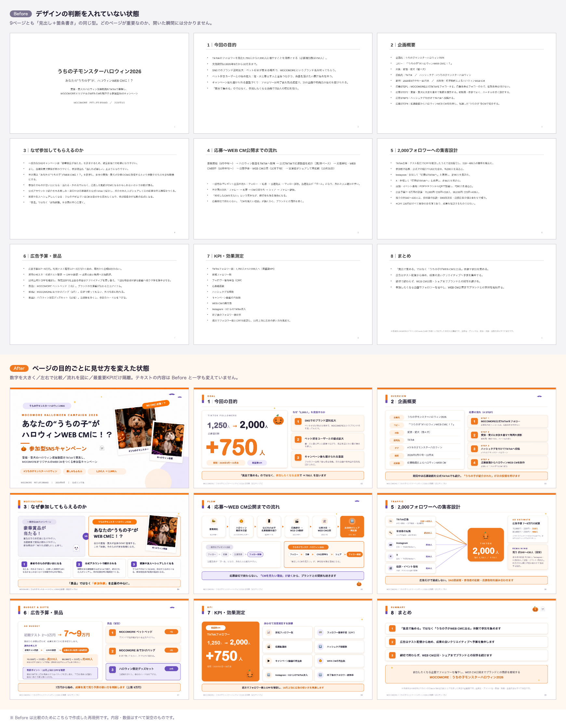Click STEP 4 応募動画からハロウィンWEB CMを制作
The image size is (566, 728).
508,462
